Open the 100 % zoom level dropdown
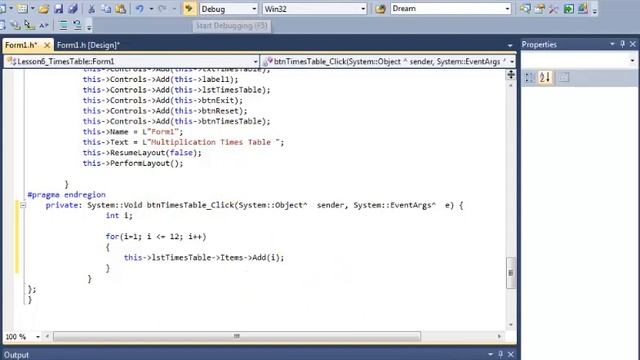This screenshot has height=360, width=640. [x=38, y=337]
